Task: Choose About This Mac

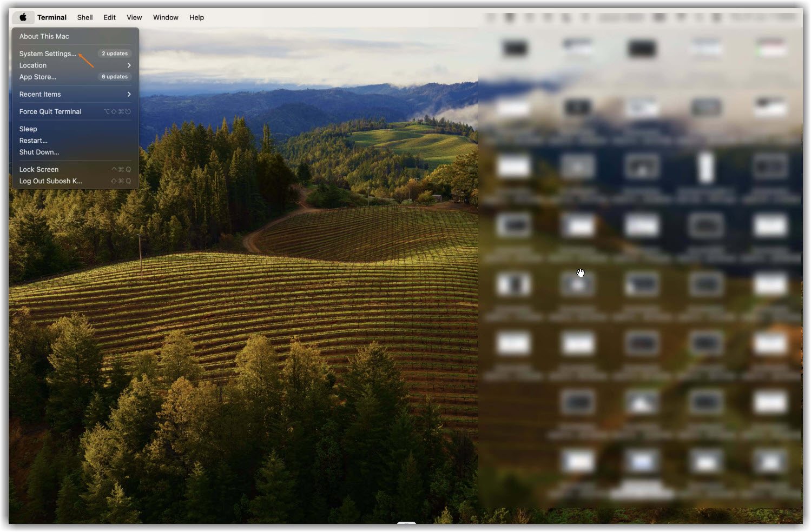Action: 75,36
